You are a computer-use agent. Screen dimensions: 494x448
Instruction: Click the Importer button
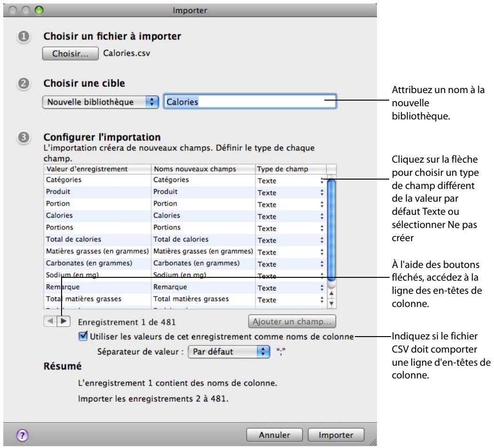pyautogui.click(x=336, y=435)
